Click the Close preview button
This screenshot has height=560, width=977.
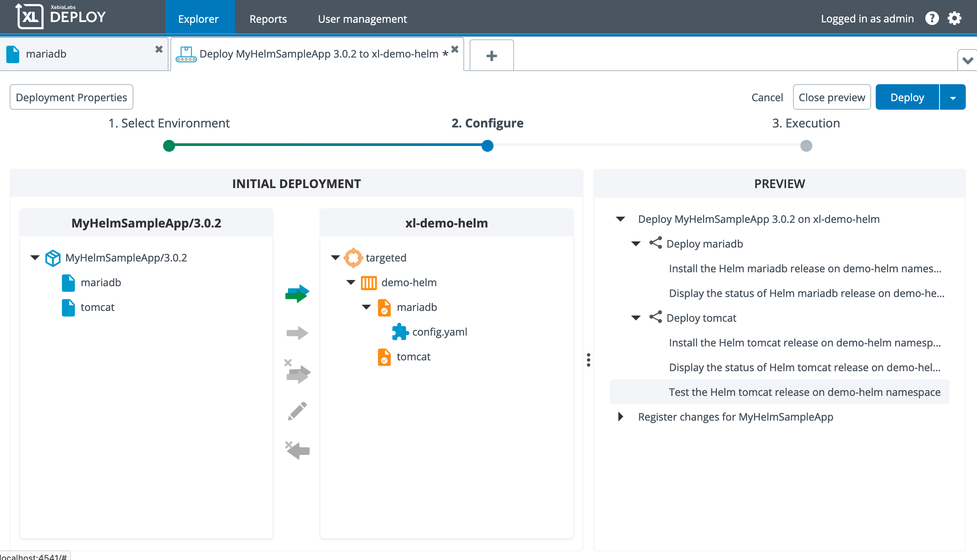pos(831,97)
